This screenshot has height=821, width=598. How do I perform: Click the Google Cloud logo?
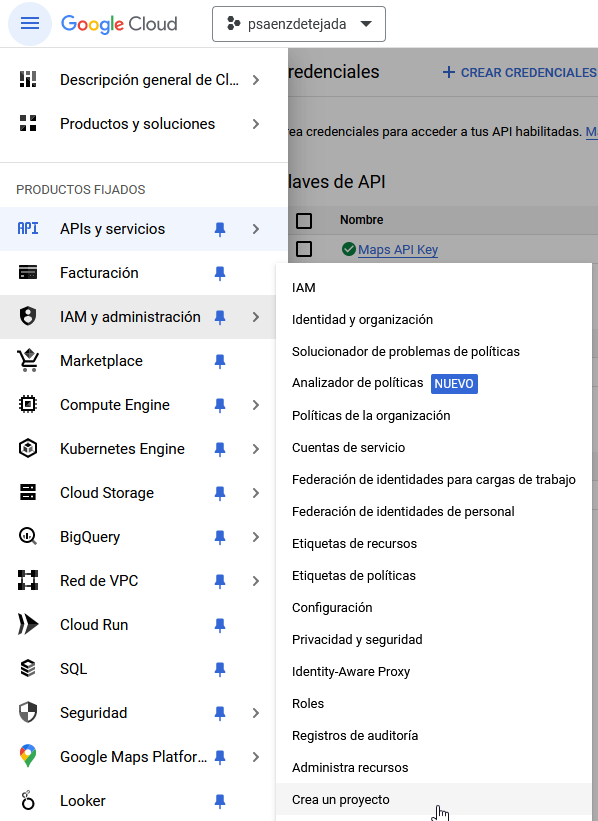tap(119, 24)
